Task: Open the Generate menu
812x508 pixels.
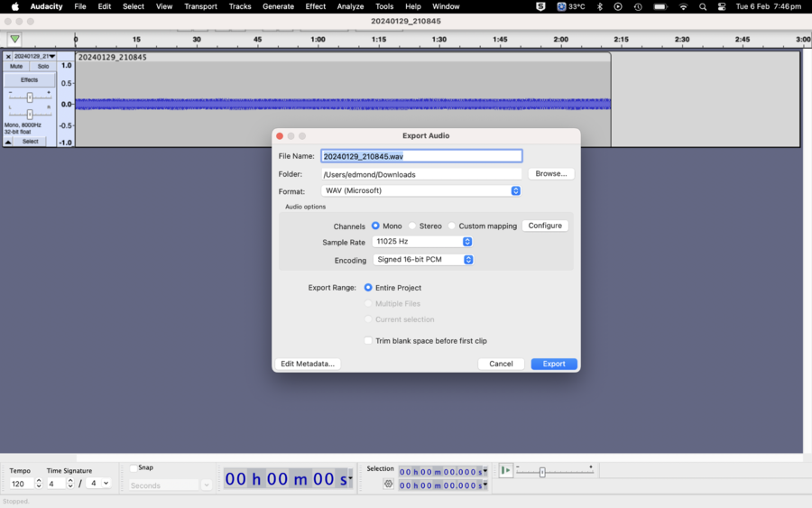Action: point(278,6)
